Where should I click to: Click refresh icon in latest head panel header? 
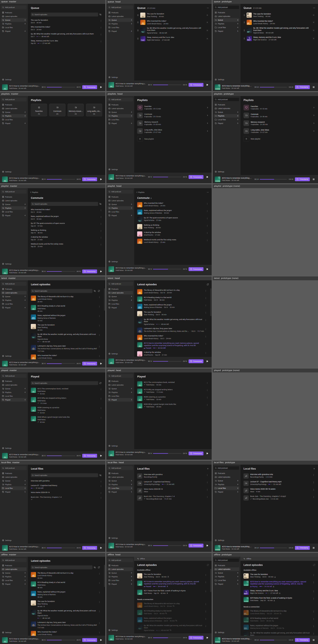[x=208, y=284]
